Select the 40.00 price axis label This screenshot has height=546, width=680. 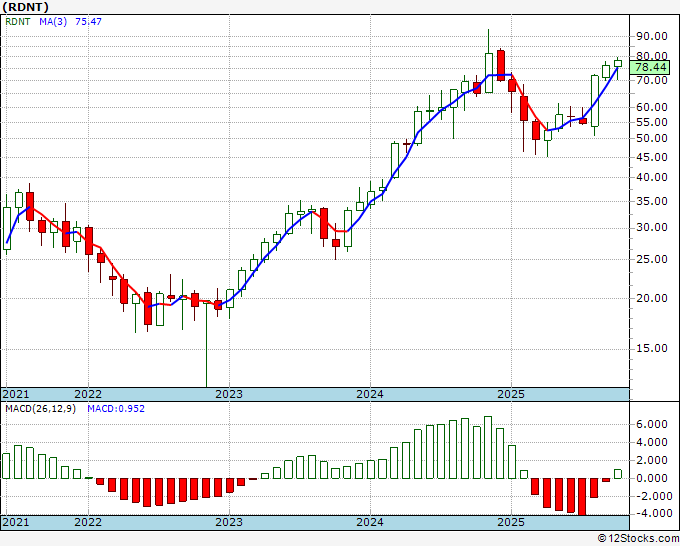tap(651, 177)
